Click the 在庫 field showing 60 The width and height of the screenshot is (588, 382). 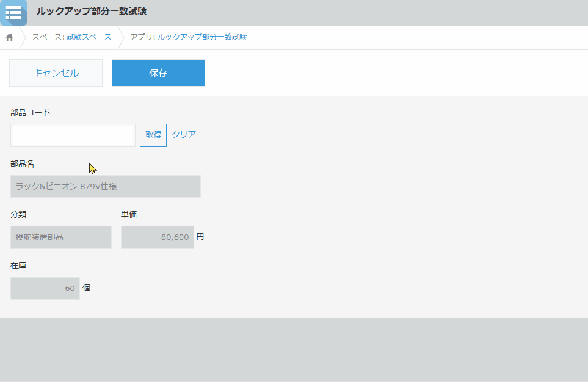click(x=45, y=288)
